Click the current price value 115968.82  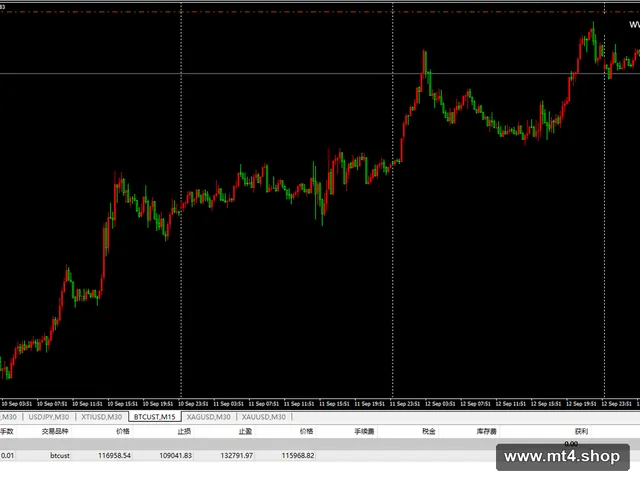[x=298, y=455]
